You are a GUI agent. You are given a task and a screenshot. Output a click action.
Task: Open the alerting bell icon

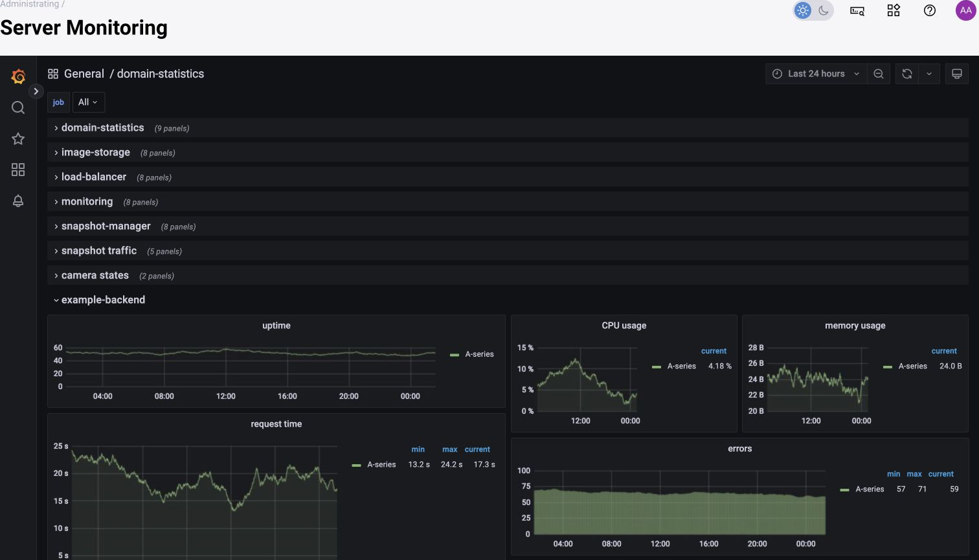18,201
